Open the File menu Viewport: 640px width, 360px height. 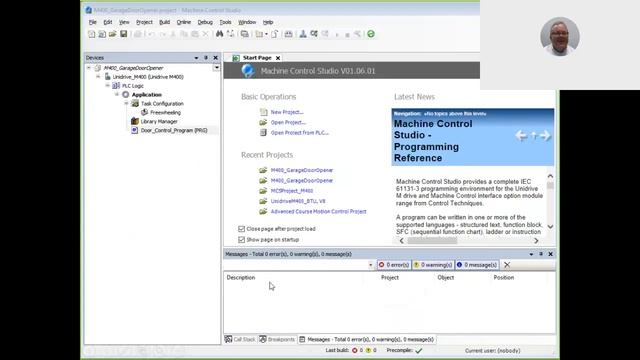[x=93, y=22]
